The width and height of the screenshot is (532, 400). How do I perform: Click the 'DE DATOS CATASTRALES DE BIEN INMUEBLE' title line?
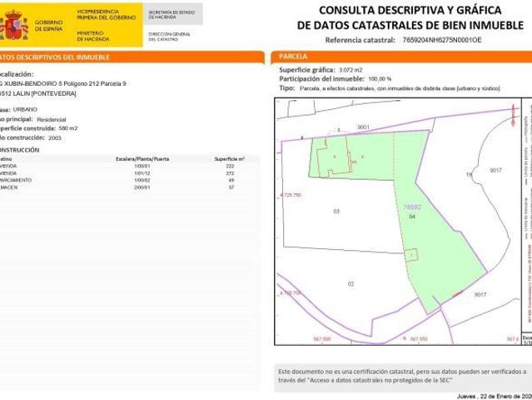[410, 25]
